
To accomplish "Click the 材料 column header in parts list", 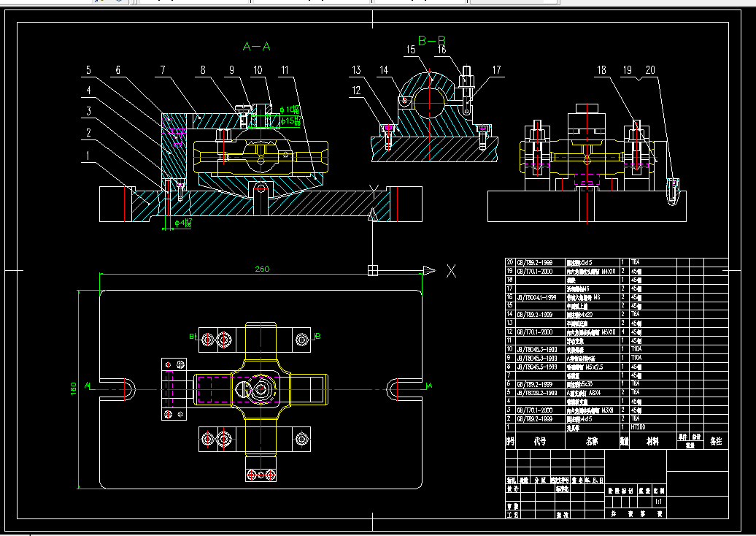I will coord(653,441).
